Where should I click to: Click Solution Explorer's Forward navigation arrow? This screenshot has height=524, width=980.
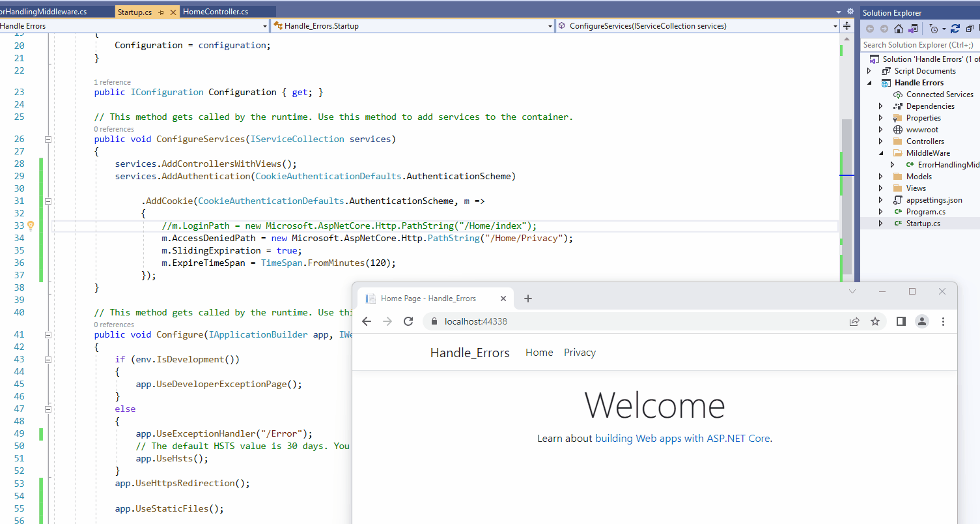884,29
